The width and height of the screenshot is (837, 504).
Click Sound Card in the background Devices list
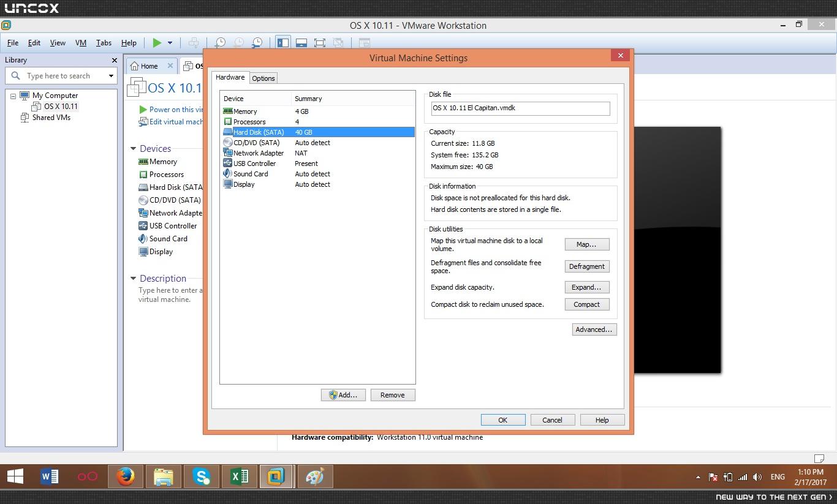(x=169, y=239)
